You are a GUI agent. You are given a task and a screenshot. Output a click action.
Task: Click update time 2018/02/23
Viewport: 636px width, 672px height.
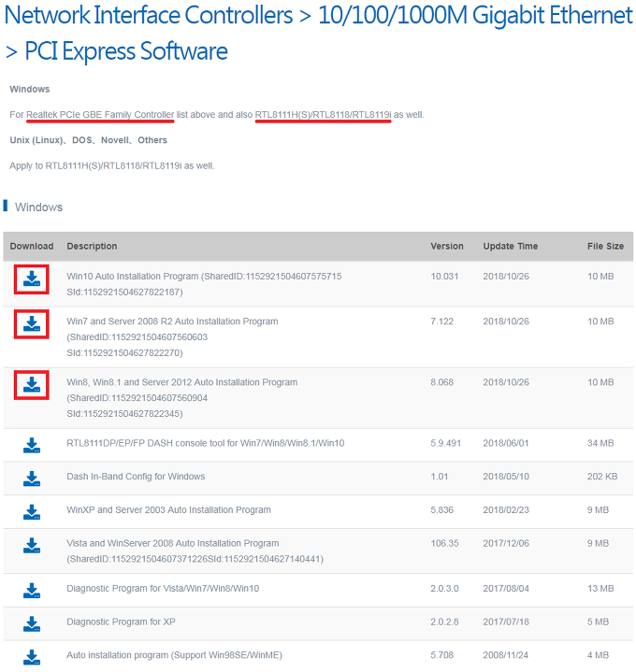pos(506,510)
